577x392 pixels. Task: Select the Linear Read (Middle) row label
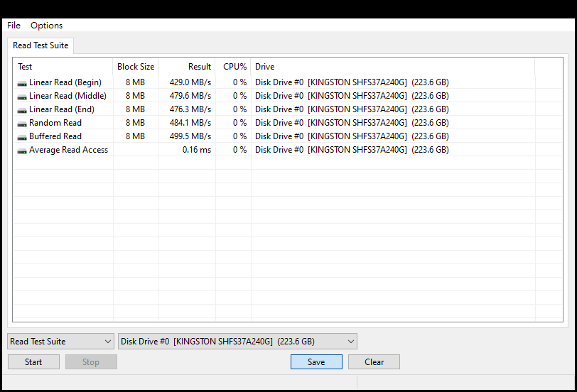[68, 96]
